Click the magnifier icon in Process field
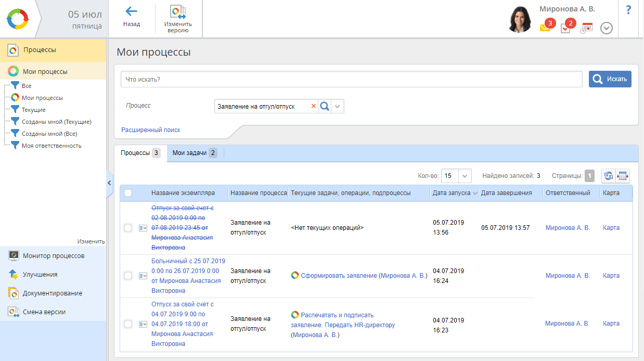This screenshot has width=644, height=361. tap(325, 106)
